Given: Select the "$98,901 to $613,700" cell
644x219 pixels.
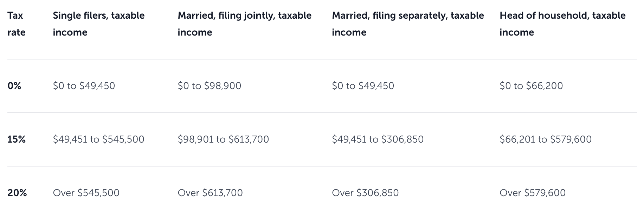Looking at the screenshot, I should point(223,139).
